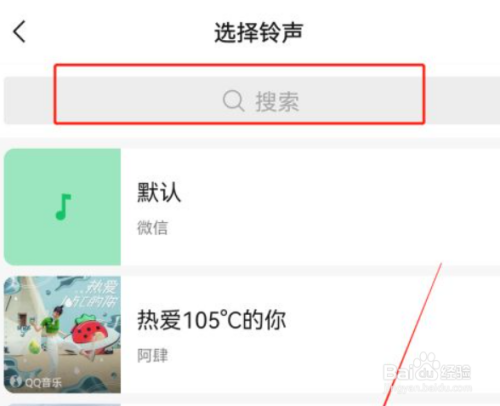The height and width of the screenshot is (406, 500).
Task: Go back using the left arrow
Action: click(x=19, y=32)
